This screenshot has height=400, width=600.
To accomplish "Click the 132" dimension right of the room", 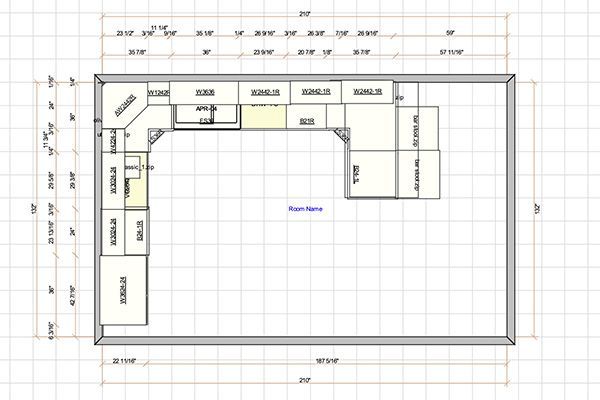I will tap(537, 209).
